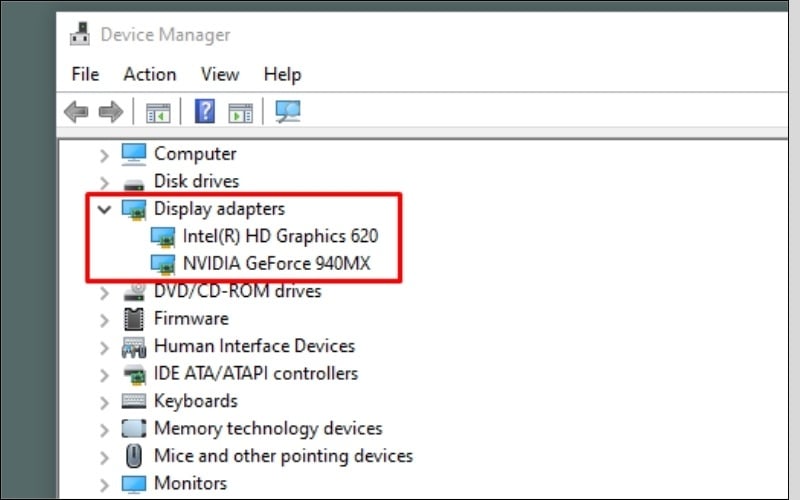Expand the Mice and other pointing devices node
800x500 pixels.
point(104,457)
